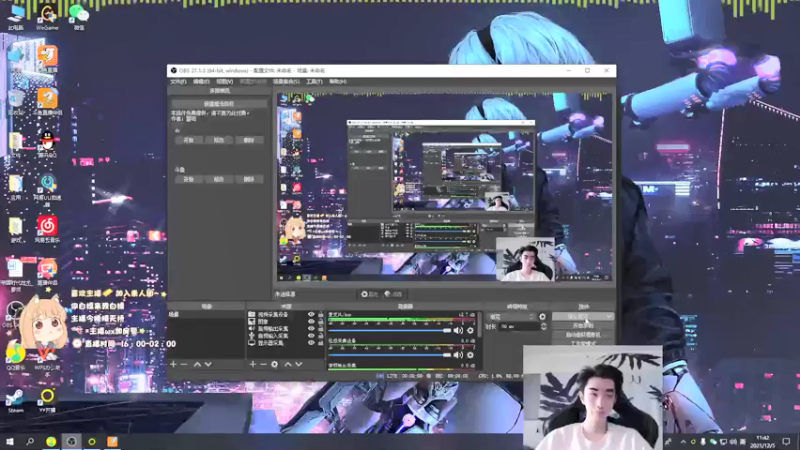The image size is (800, 450).
Task: Click 斗鱼 target's 修改 button
Action: 219,179
